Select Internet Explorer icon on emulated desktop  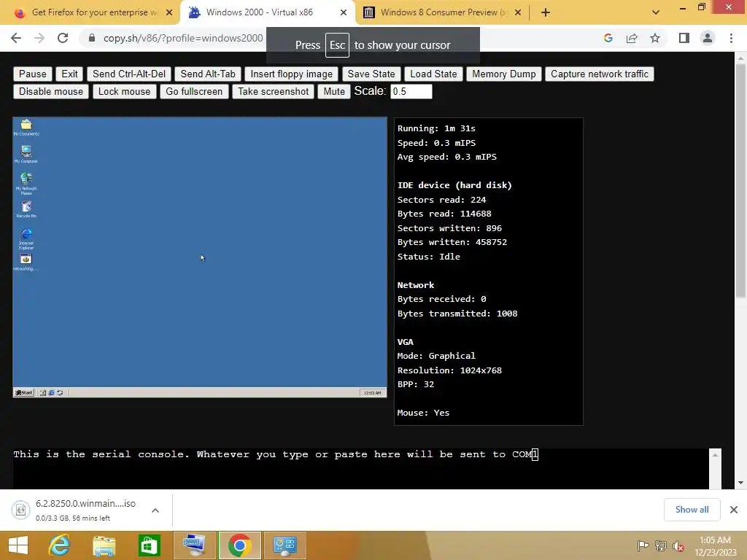tap(26, 238)
